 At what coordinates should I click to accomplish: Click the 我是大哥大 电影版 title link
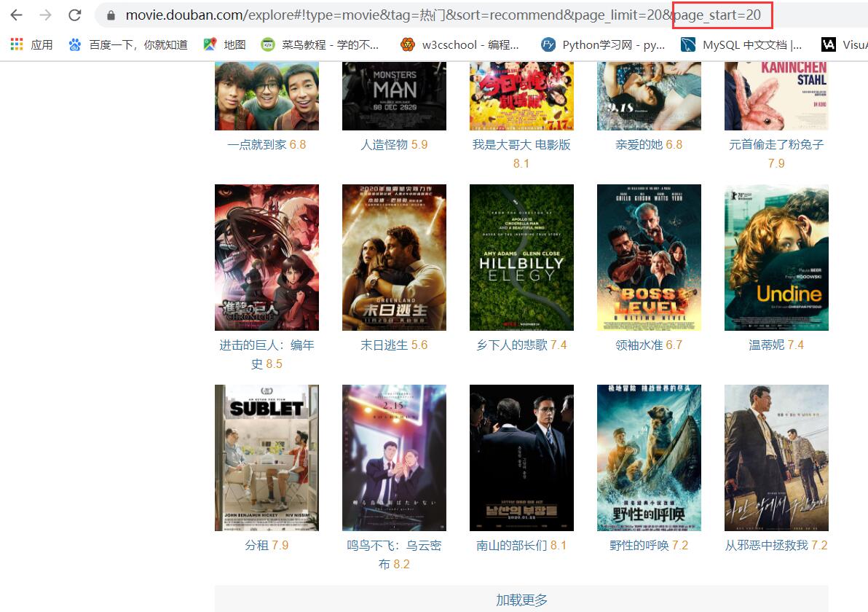(521, 154)
